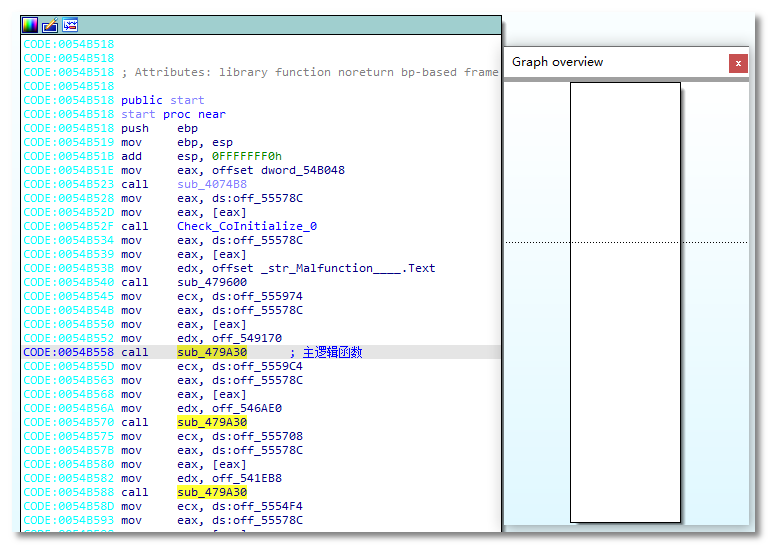Click the off_541EB8 operand

pyautogui.click(x=246, y=478)
